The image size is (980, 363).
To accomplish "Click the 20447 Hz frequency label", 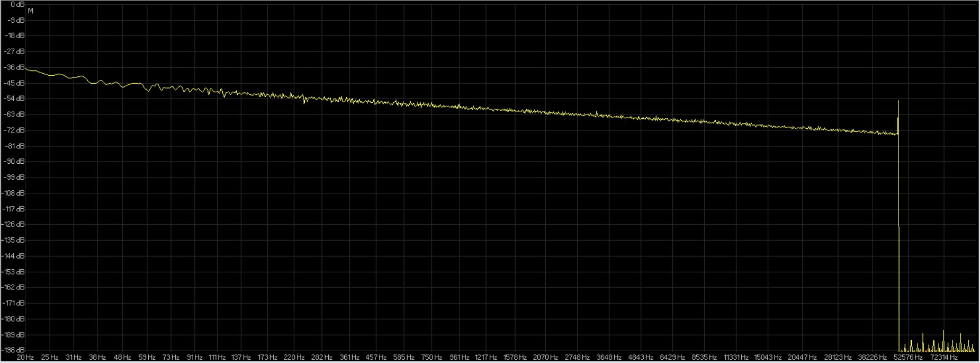I will pyautogui.click(x=802, y=358).
